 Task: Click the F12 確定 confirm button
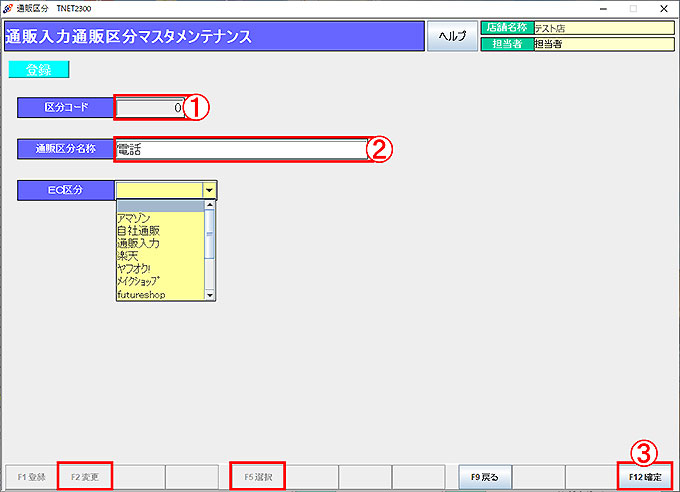645,477
